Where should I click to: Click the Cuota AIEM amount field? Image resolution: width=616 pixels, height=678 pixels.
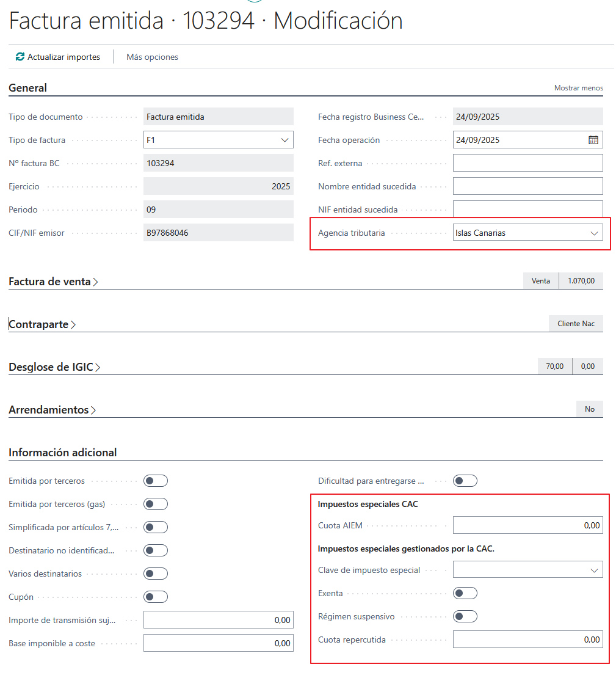[x=527, y=525]
